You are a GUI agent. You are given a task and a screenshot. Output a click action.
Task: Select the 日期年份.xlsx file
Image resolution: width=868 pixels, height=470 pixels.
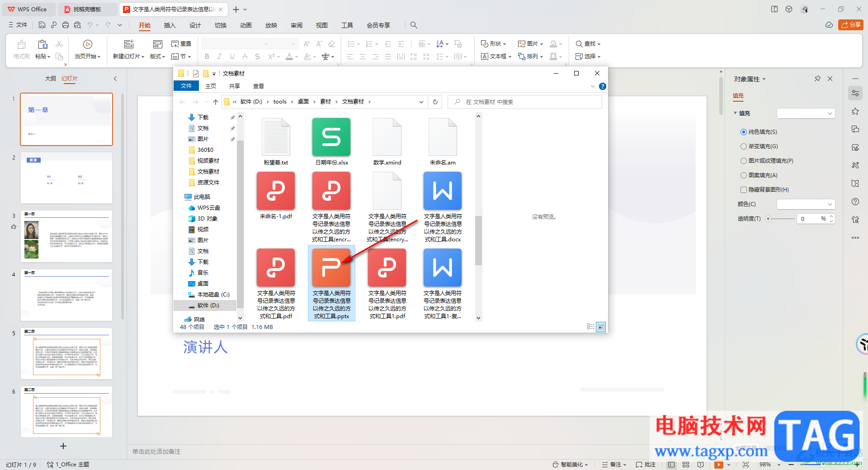click(x=331, y=142)
